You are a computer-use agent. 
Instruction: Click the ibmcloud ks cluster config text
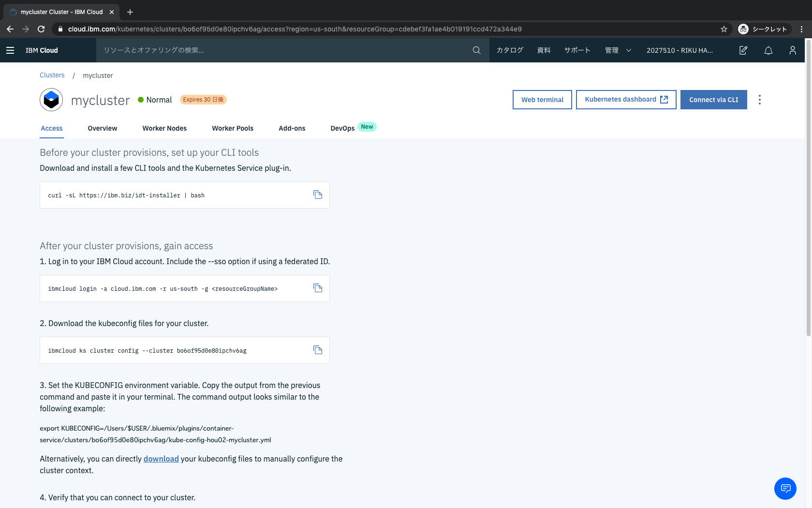click(x=147, y=351)
